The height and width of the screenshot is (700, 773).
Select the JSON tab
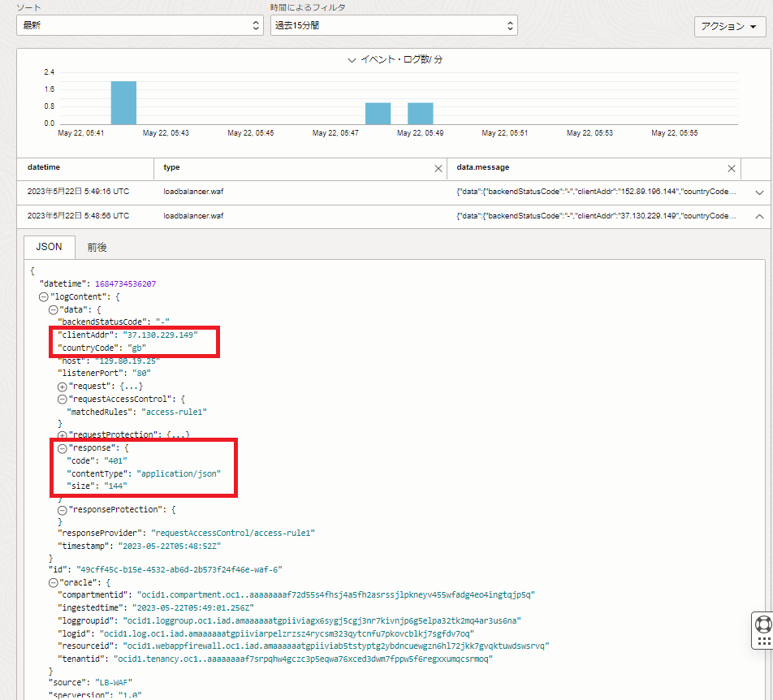(50, 247)
